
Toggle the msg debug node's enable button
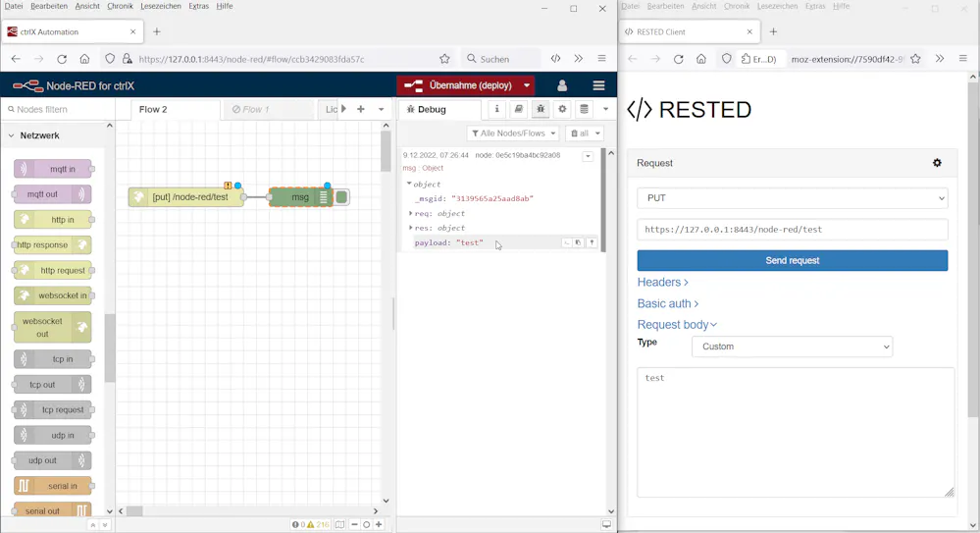341,197
